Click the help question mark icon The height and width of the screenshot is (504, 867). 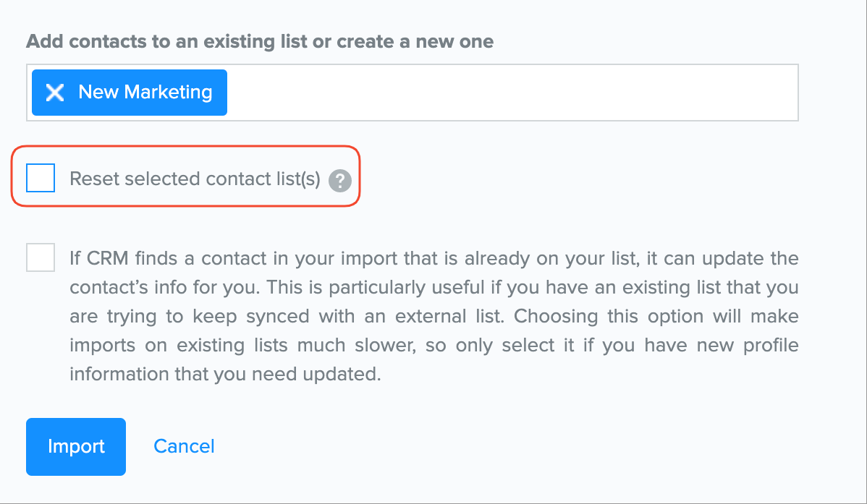coord(339,180)
